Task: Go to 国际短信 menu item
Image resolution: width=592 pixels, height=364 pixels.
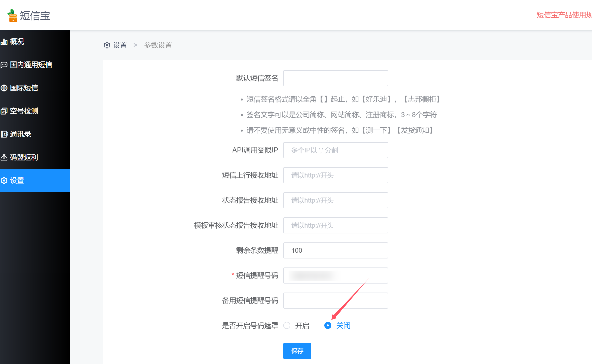Action: pos(24,88)
